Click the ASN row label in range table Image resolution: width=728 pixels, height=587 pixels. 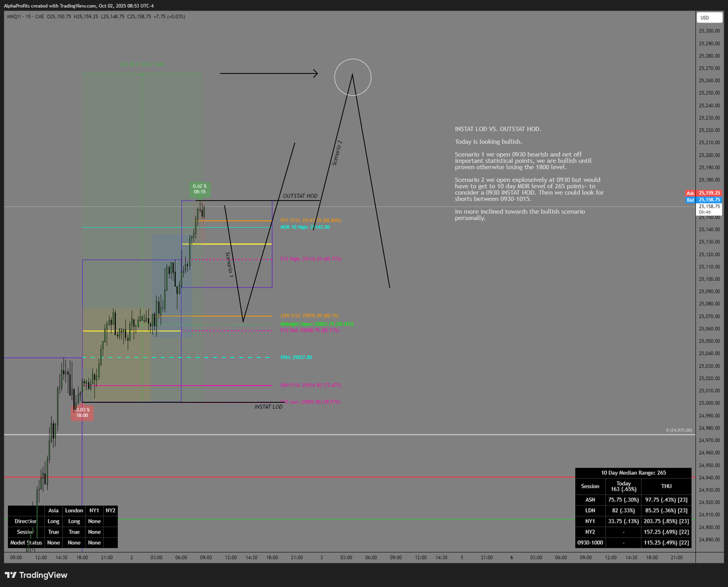click(590, 499)
